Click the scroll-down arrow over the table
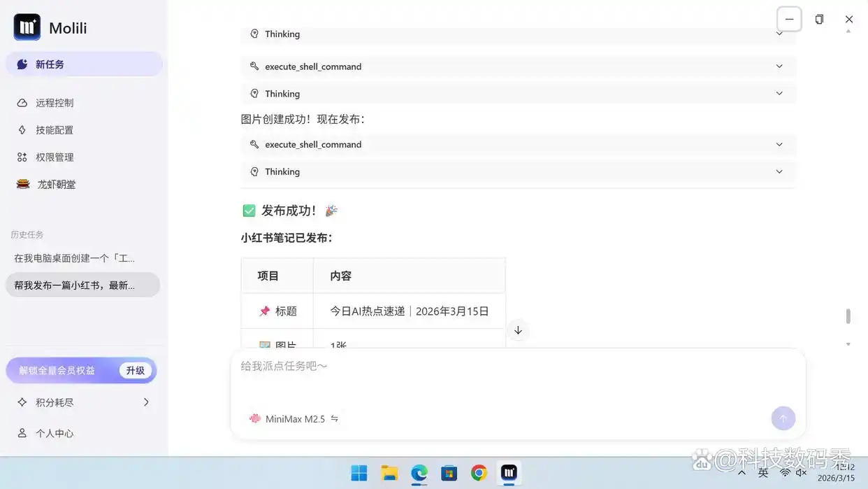This screenshot has width=868, height=489. pos(518,329)
